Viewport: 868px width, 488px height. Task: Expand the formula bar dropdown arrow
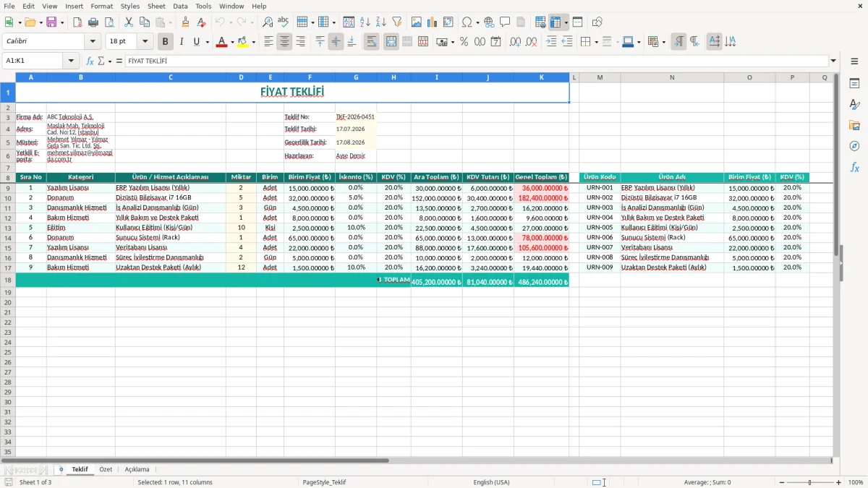(833, 61)
